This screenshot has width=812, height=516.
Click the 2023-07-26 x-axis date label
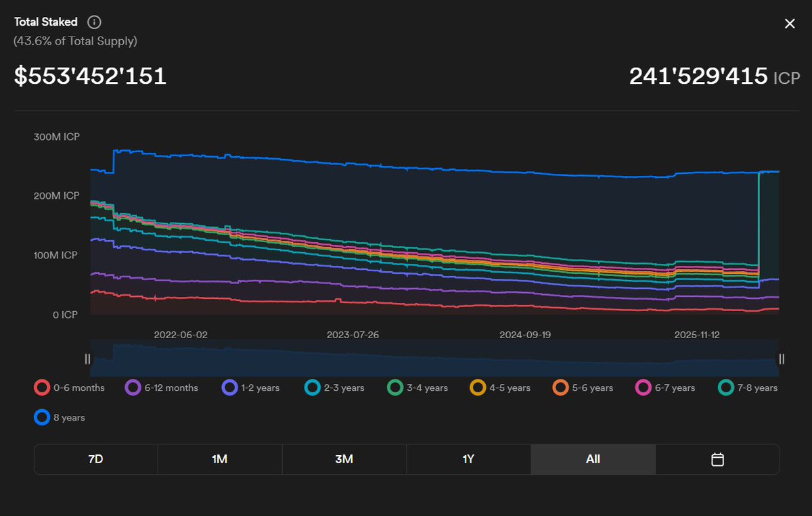coord(353,335)
